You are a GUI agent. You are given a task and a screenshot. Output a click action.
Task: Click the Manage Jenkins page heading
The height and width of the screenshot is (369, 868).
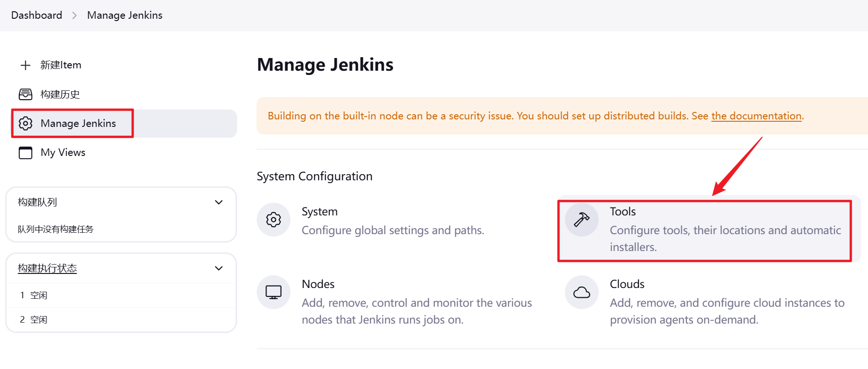(325, 65)
